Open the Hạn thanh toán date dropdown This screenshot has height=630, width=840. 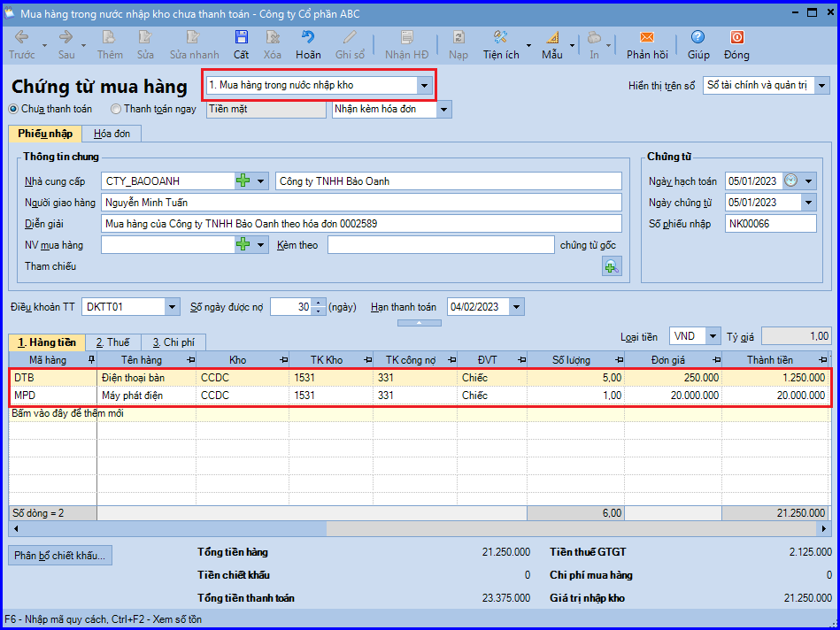coord(516,307)
